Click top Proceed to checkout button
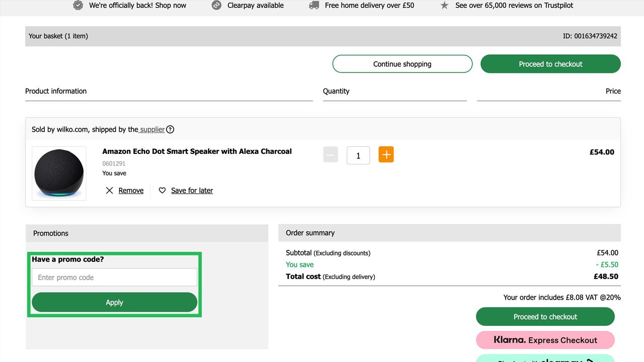The width and height of the screenshot is (644, 362). point(550,64)
